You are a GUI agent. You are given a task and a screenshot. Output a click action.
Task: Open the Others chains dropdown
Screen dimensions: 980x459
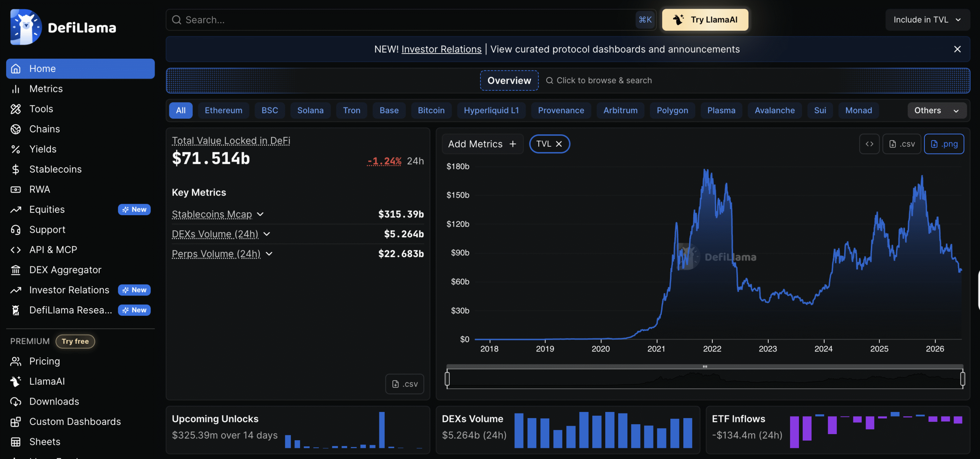click(x=936, y=111)
